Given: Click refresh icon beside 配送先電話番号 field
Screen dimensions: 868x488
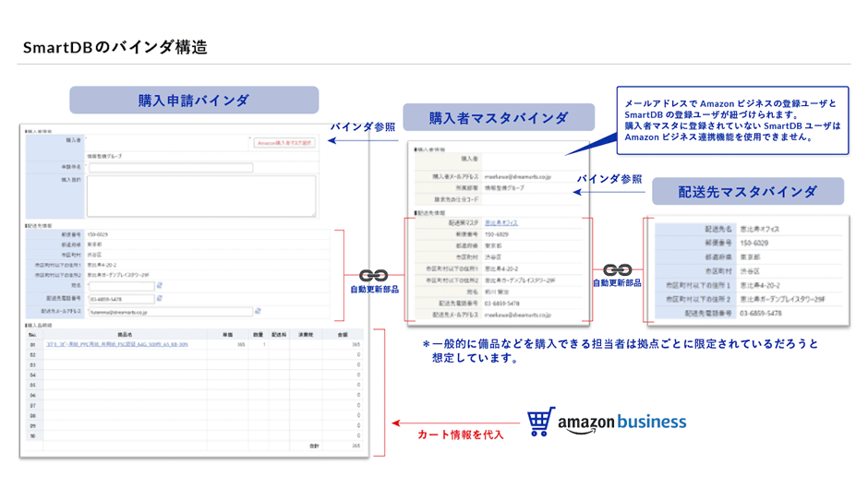Looking at the screenshot, I should pyautogui.click(x=160, y=298).
